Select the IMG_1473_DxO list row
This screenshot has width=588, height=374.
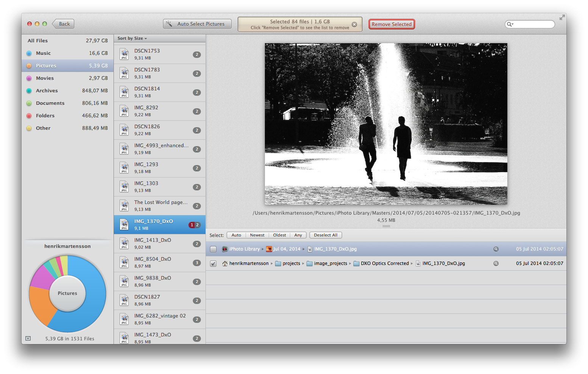coord(160,337)
